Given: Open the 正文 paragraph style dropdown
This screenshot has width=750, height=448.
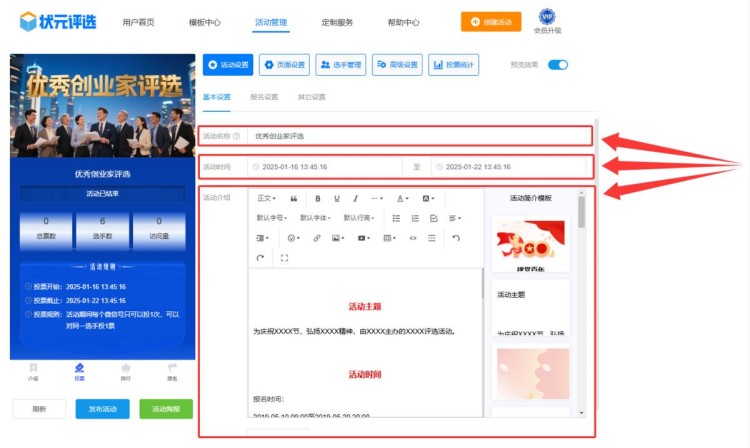Looking at the screenshot, I should pos(266,198).
